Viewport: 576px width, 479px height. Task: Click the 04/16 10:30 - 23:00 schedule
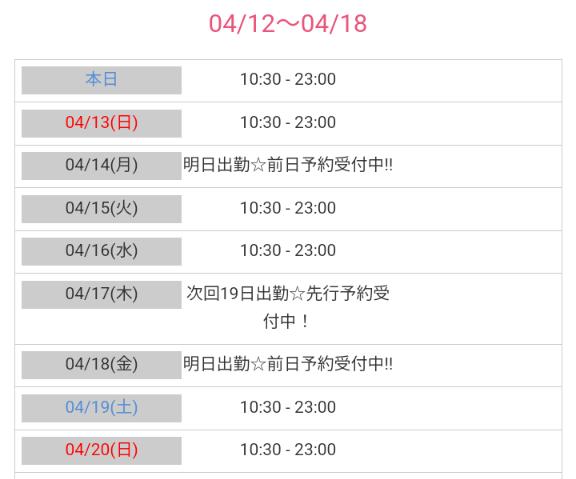click(x=288, y=251)
